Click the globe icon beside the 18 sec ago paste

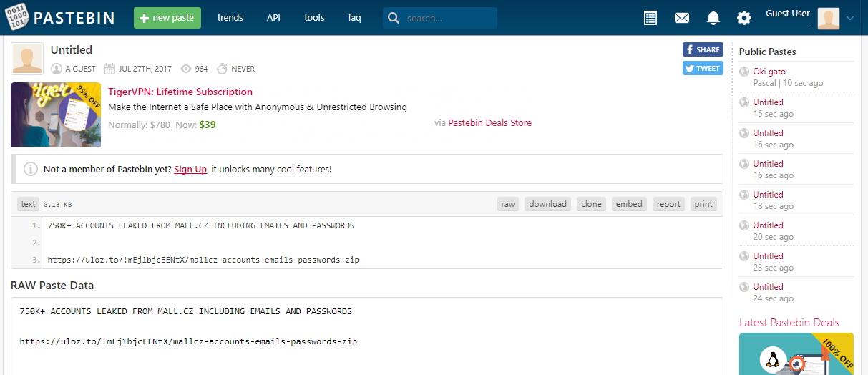tap(744, 195)
